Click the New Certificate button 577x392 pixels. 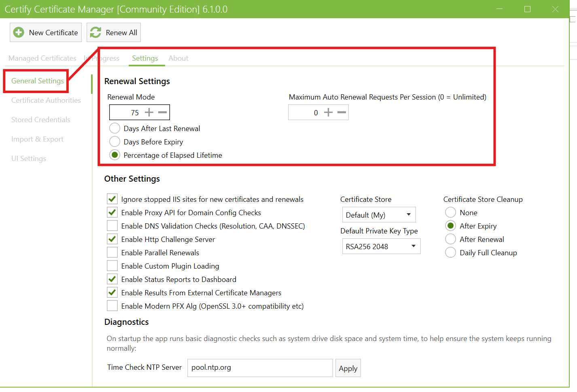tap(46, 32)
